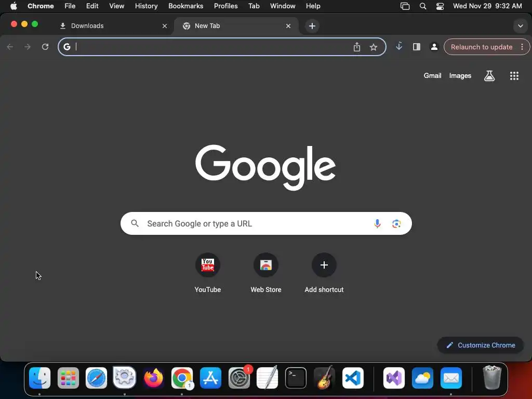Open Visual Studio purple icon in Dock
Viewport: 532px width, 399px height.
394,378
